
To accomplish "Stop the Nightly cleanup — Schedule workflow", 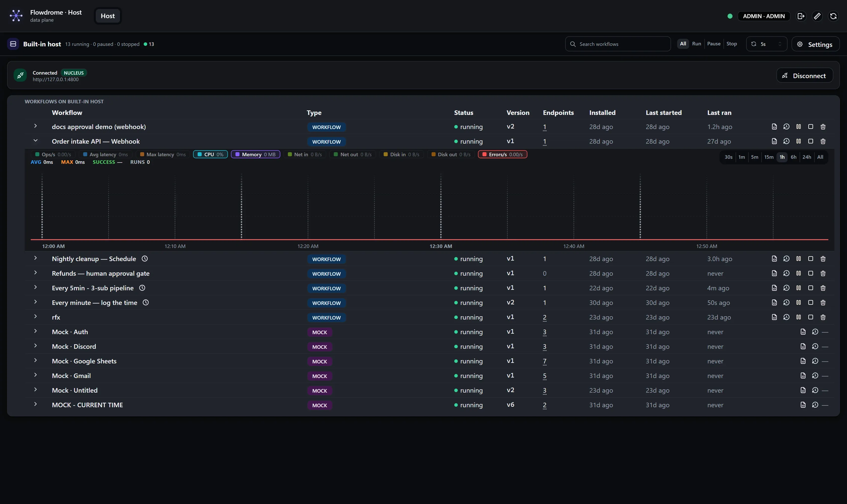I will [x=811, y=259].
